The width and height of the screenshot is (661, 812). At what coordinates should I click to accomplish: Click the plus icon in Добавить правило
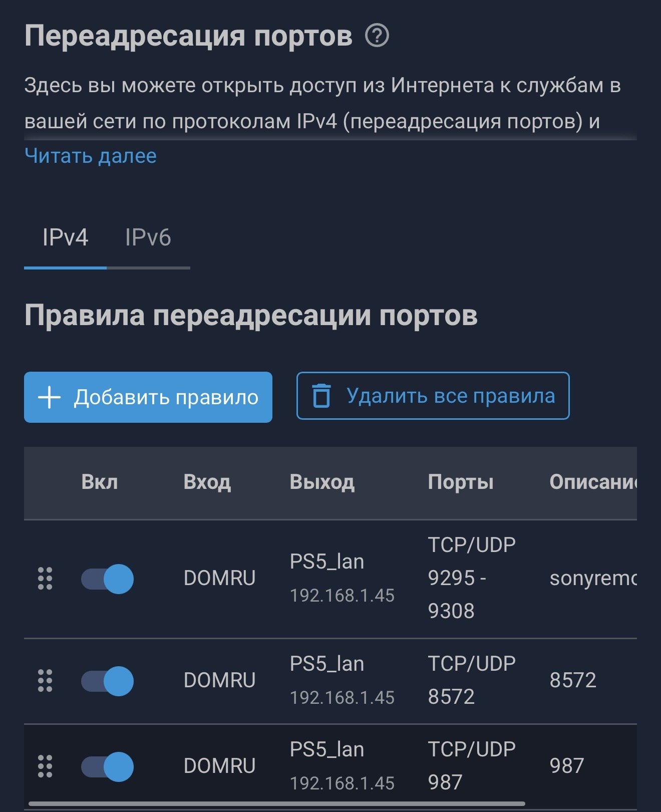pos(50,398)
